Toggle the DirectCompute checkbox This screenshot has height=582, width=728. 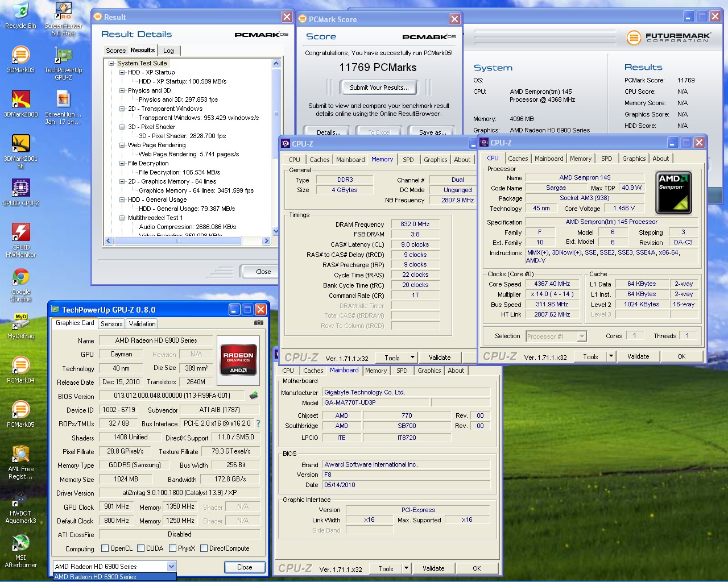[x=204, y=548]
